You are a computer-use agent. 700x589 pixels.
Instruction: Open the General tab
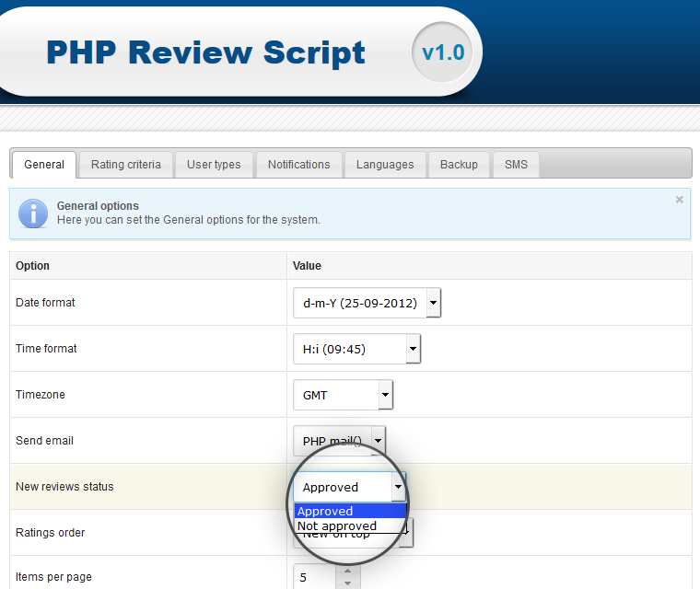tap(44, 165)
